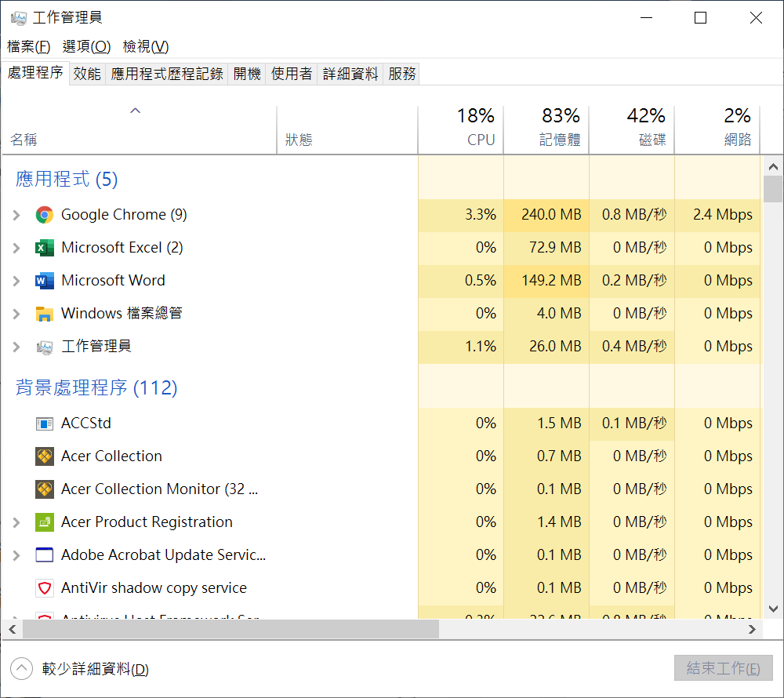Click the horizontal scrollbar right arrow
784x698 pixels.
[752, 630]
